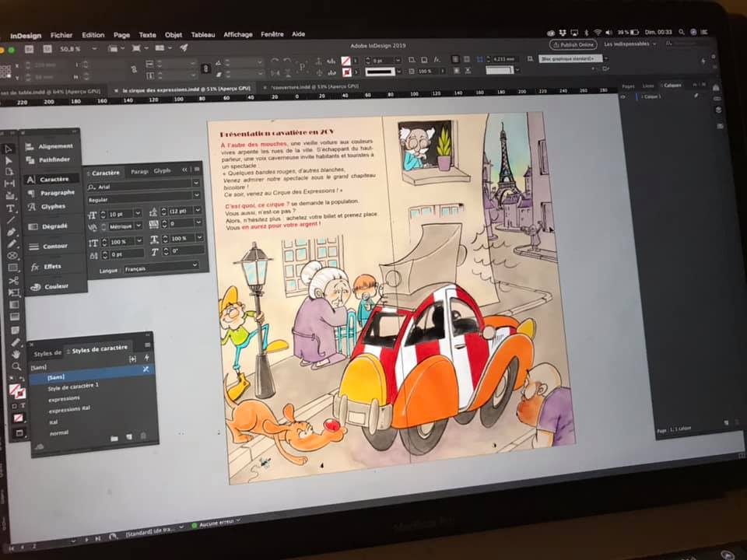Open the Styles de caractère panel menu

click(x=147, y=345)
